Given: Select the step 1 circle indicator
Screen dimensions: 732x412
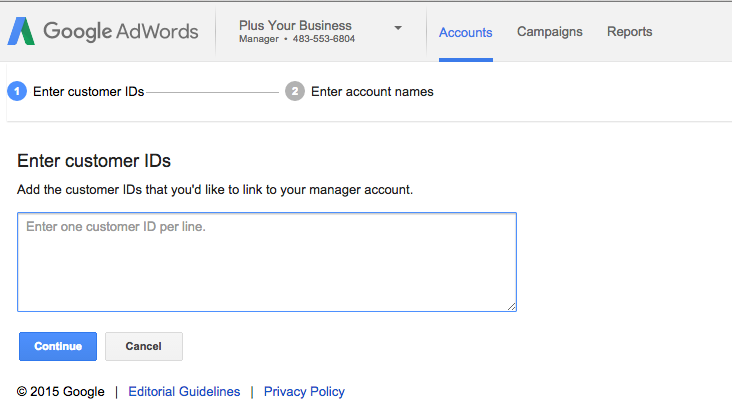Looking at the screenshot, I should [x=17, y=91].
